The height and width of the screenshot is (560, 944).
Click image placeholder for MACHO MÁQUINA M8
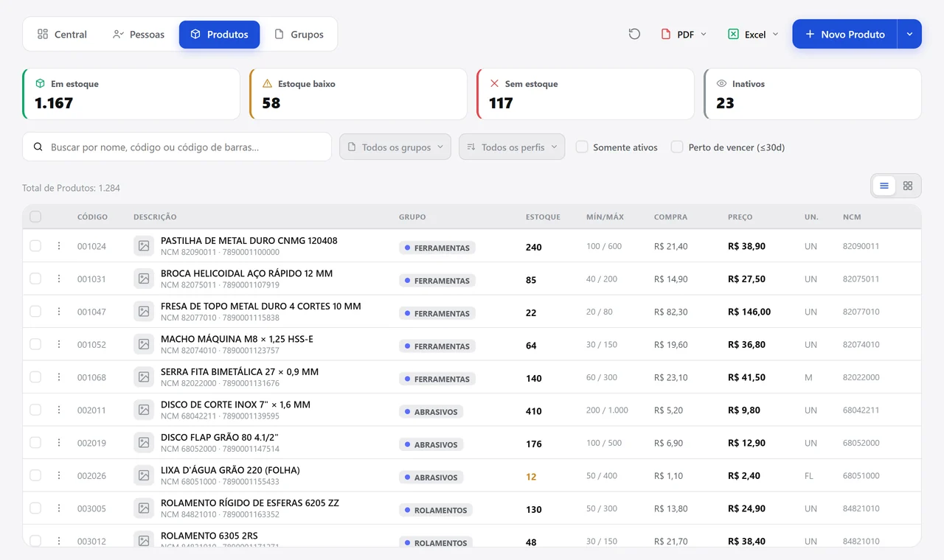point(144,344)
